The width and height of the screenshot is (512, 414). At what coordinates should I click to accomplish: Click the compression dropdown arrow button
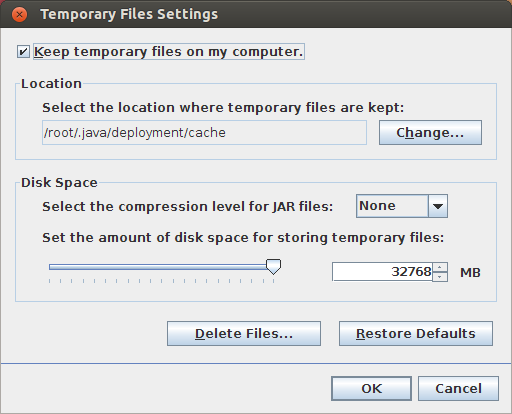point(438,206)
